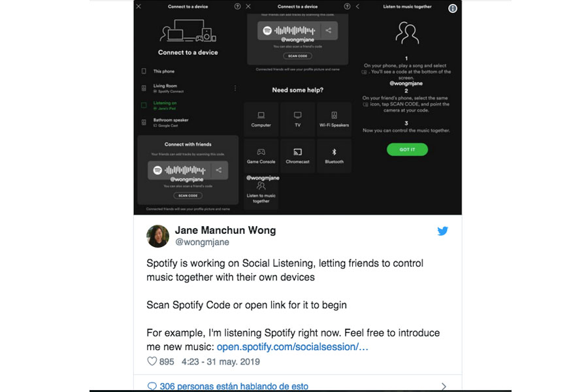This screenshot has width=588, height=392.
Task: Click SCAN CODE under Connect with friends
Action: pyautogui.click(x=188, y=195)
